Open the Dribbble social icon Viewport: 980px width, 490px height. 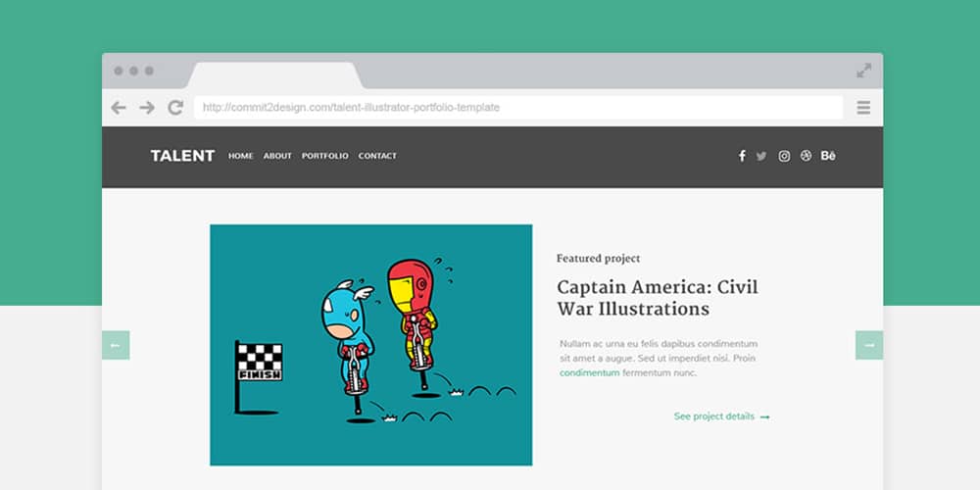coord(806,156)
